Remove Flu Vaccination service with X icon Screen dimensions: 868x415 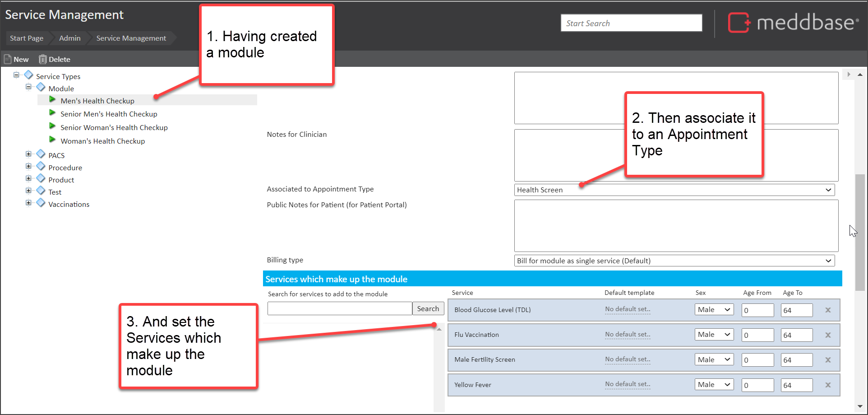click(x=828, y=335)
